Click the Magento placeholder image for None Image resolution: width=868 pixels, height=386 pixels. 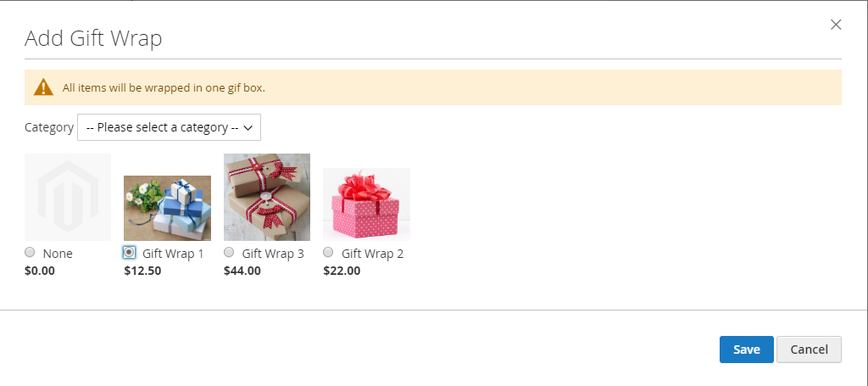click(x=68, y=197)
